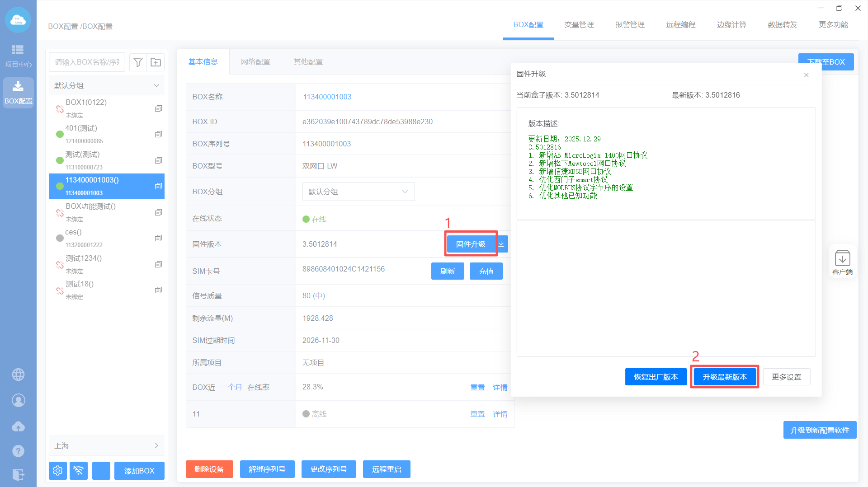This screenshot has width=868, height=487.
Task: Open the user account icon
Action: (18, 400)
